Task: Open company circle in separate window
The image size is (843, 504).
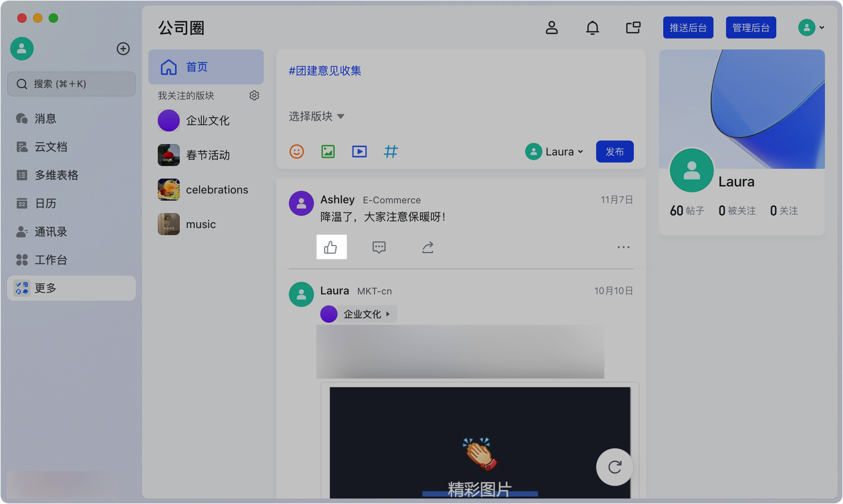Action: (x=633, y=27)
